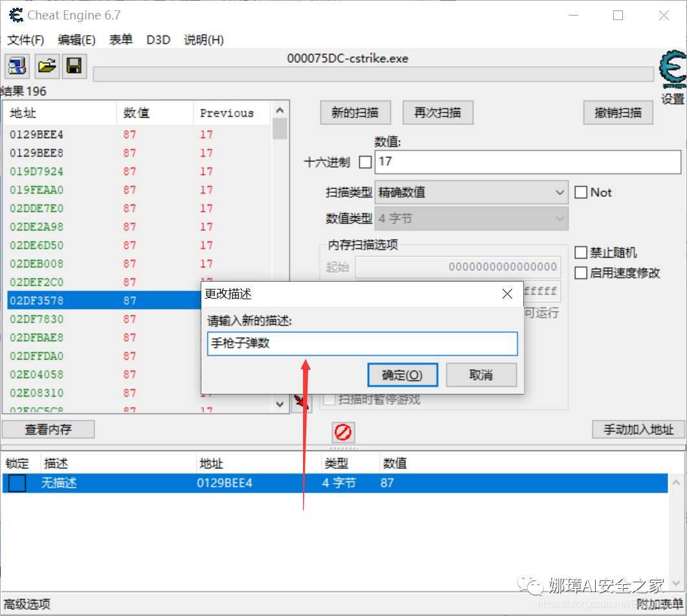
Task: Click the Previous column header
Action: coord(232,113)
